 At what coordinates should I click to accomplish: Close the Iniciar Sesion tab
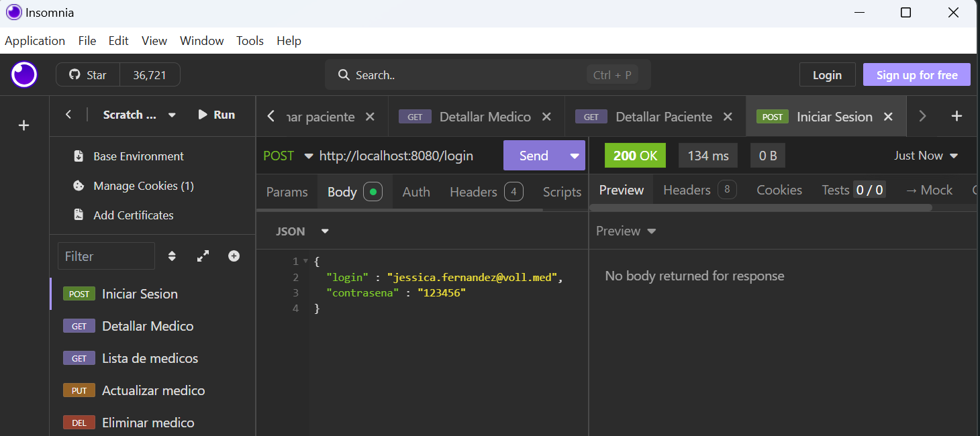pyautogui.click(x=888, y=117)
